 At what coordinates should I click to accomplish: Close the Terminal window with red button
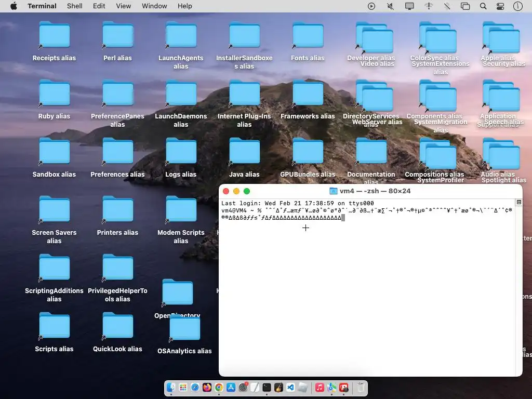pos(226,191)
